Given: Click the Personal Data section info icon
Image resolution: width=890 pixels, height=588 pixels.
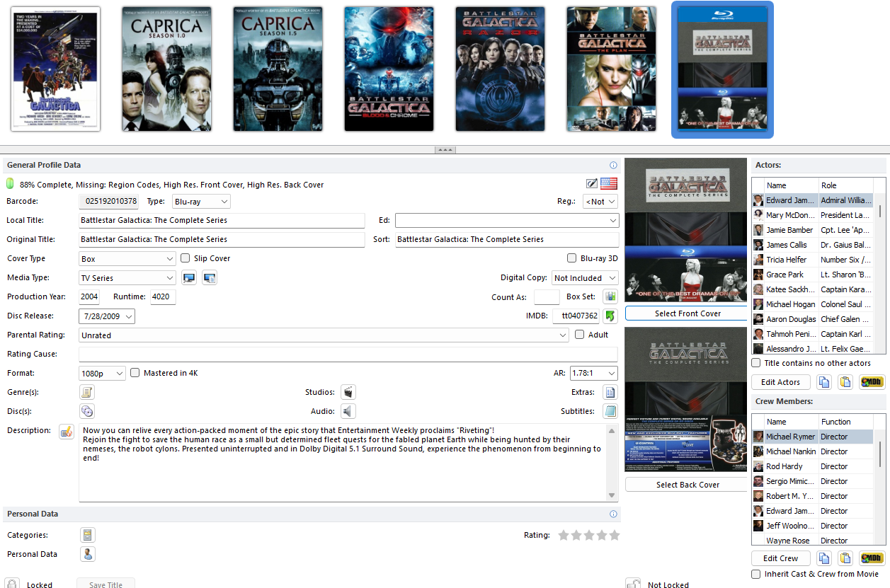Looking at the screenshot, I should (x=614, y=514).
